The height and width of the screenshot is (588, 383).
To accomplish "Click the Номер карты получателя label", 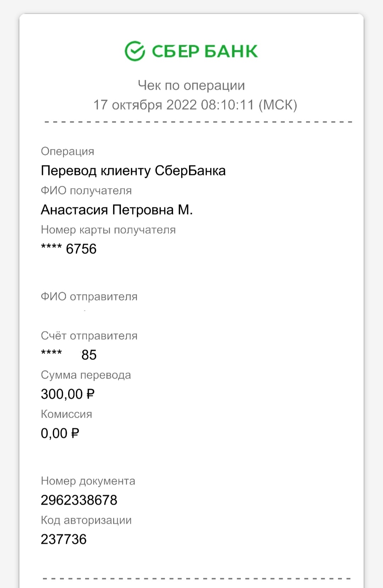I will point(108,230).
